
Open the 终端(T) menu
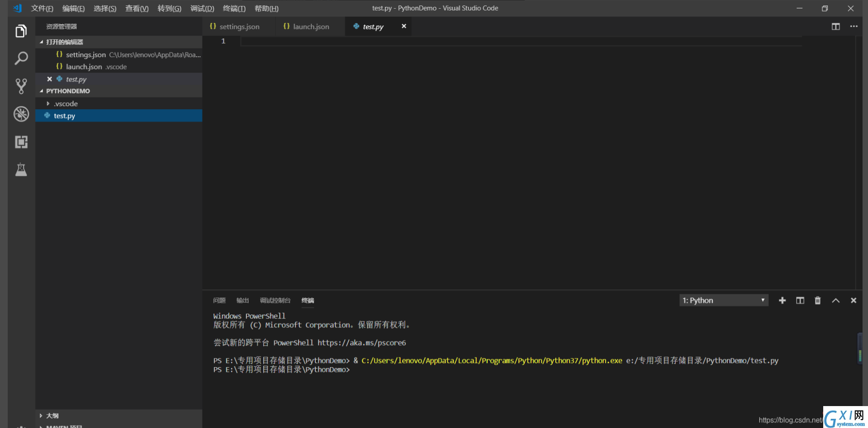[x=234, y=8]
